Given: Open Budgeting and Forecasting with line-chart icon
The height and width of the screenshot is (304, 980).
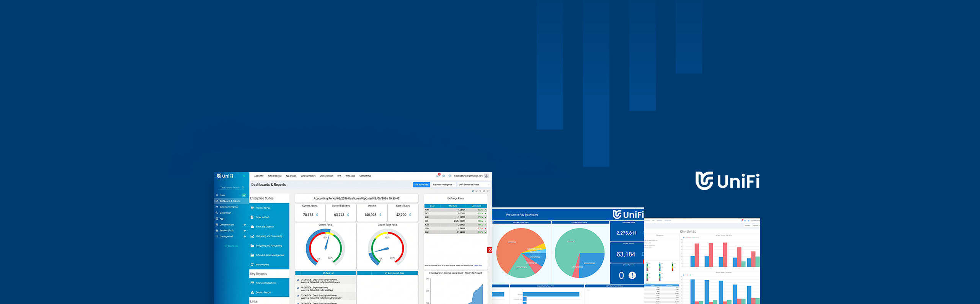Looking at the screenshot, I should pyautogui.click(x=269, y=236).
